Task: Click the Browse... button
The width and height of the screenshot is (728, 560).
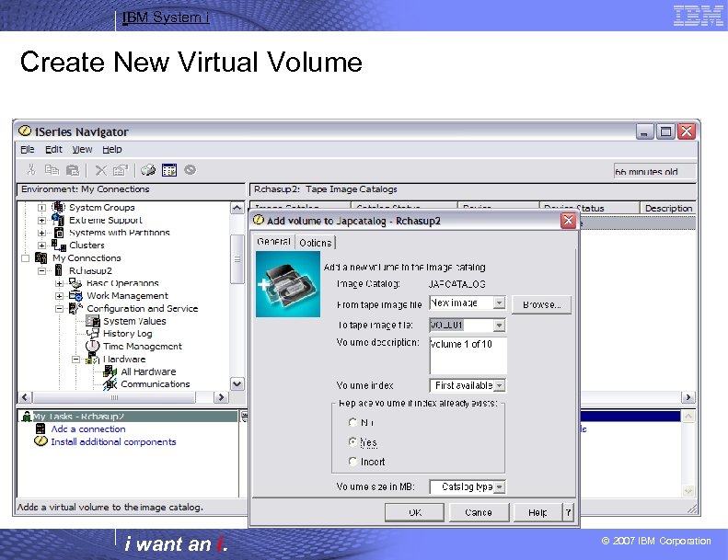Action: 541,304
